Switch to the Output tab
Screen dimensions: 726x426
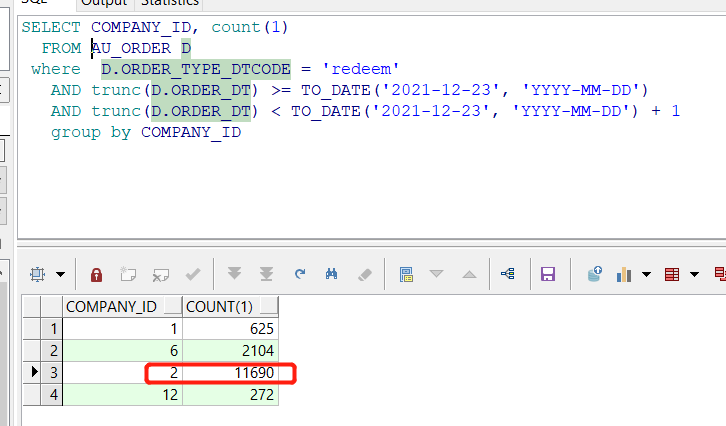tap(104, 3)
